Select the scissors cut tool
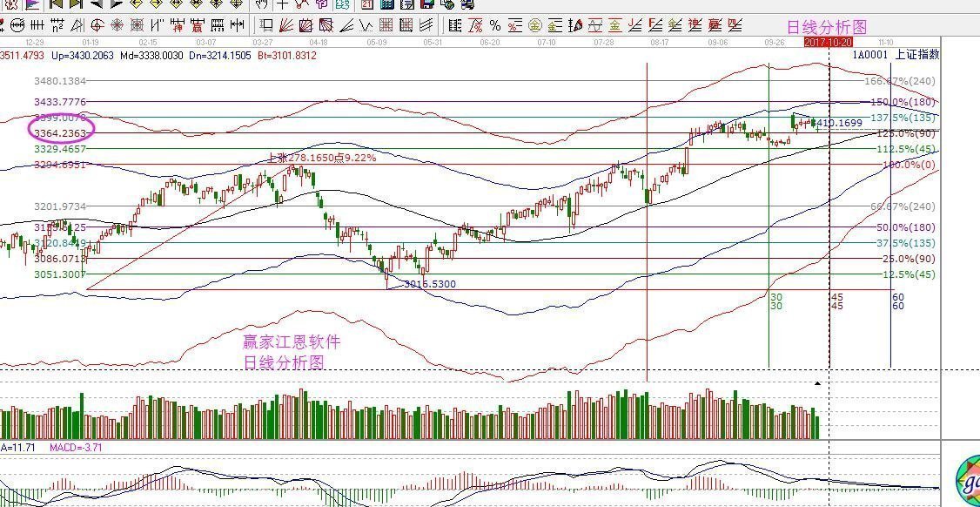This screenshot has width=980, height=507. 299,5
